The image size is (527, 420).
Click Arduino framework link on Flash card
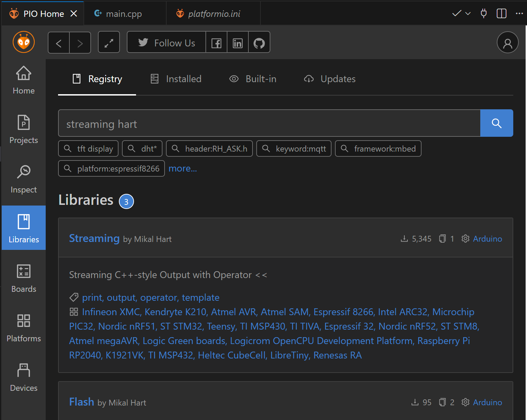[x=487, y=402]
